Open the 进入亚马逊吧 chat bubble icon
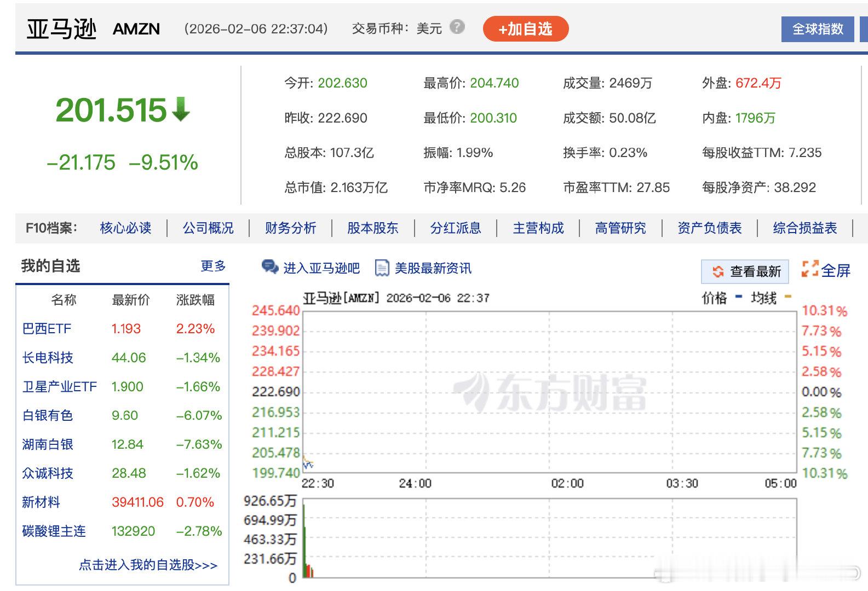The image size is (868, 591). point(270,267)
